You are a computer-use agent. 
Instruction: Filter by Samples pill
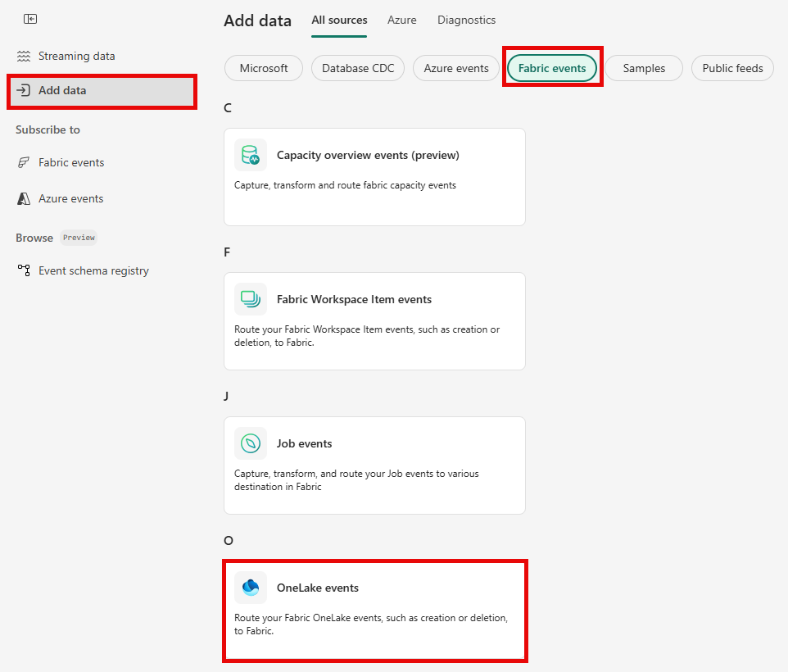(x=645, y=68)
